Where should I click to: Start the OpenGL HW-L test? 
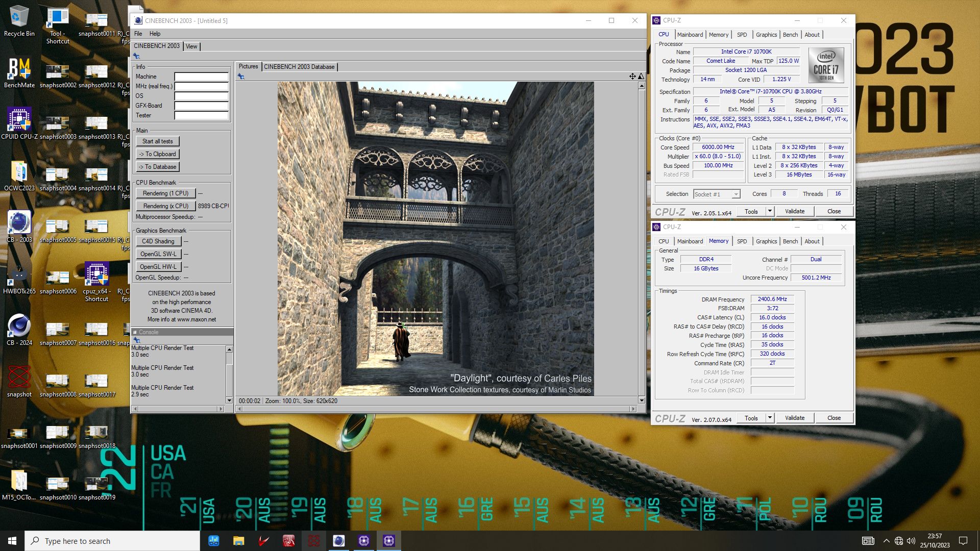click(158, 267)
